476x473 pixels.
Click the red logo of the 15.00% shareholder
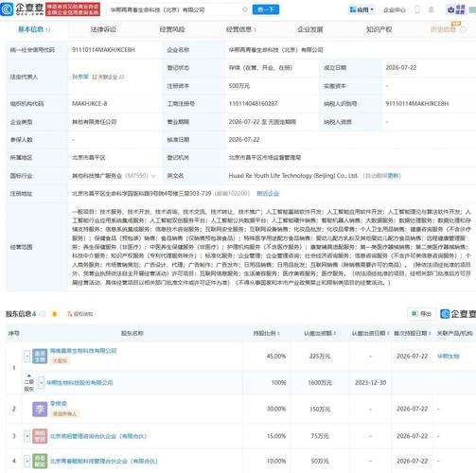(40, 436)
